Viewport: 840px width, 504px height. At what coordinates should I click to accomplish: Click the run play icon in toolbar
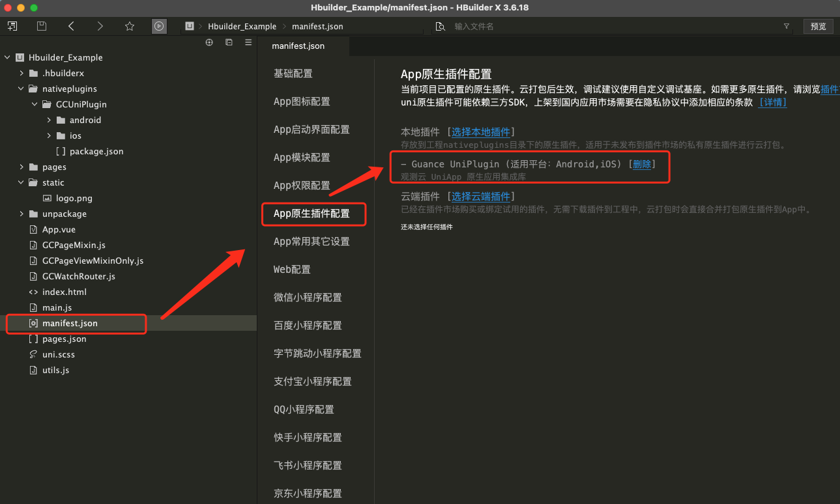tap(159, 26)
